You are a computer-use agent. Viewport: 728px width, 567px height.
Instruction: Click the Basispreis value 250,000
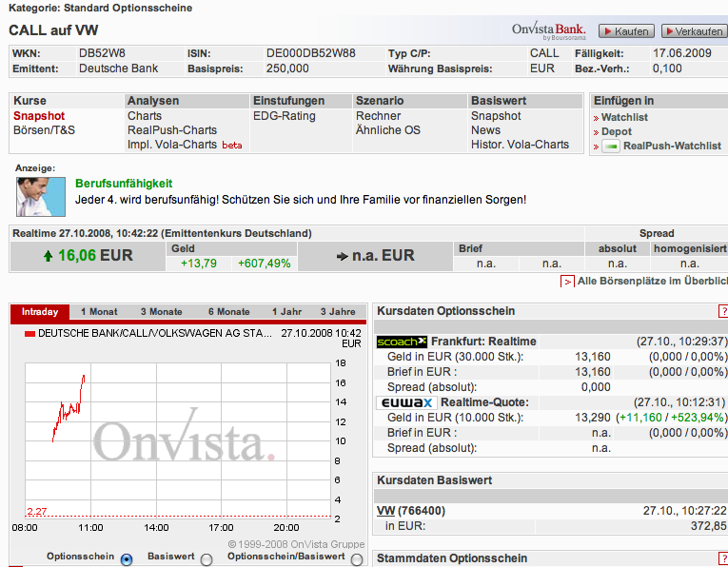[287, 68]
